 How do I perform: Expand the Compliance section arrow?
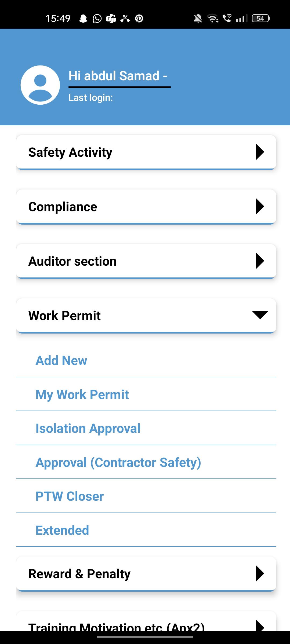260,207
